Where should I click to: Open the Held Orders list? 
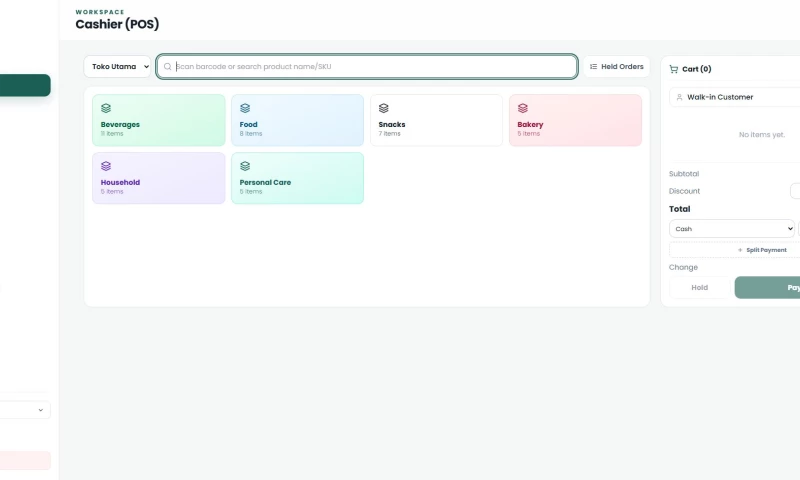pyautogui.click(x=616, y=67)
